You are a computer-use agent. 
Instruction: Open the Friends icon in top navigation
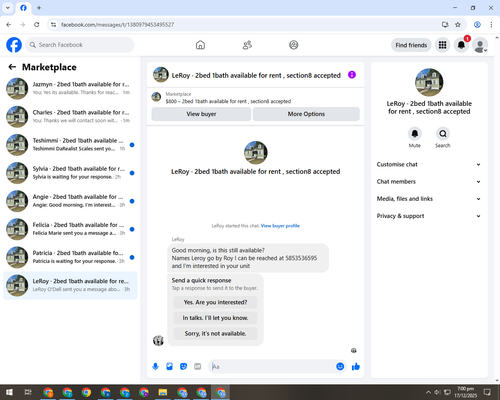(x=247, y=45)
